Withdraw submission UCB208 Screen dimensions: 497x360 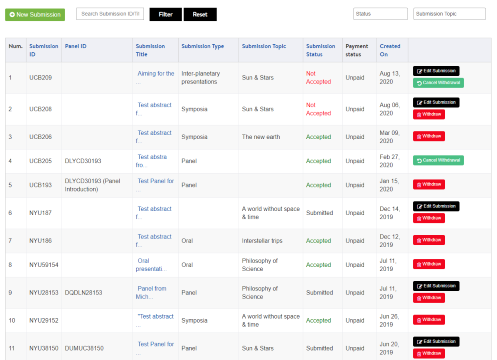(x=429, y=114)
